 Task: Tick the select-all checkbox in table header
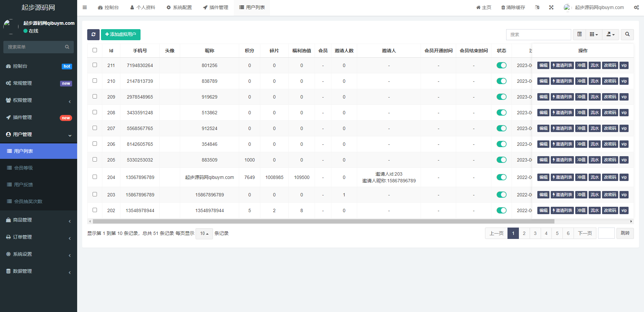(95, 50)
